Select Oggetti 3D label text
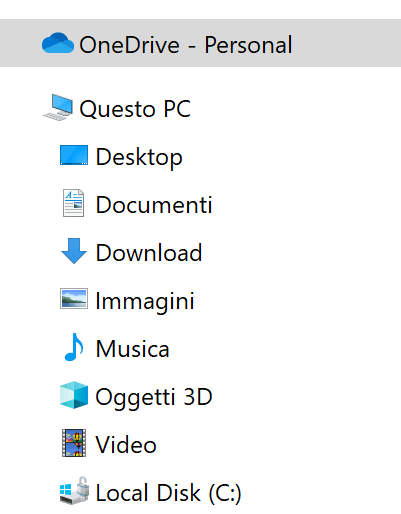 click(x=154, y=397)
